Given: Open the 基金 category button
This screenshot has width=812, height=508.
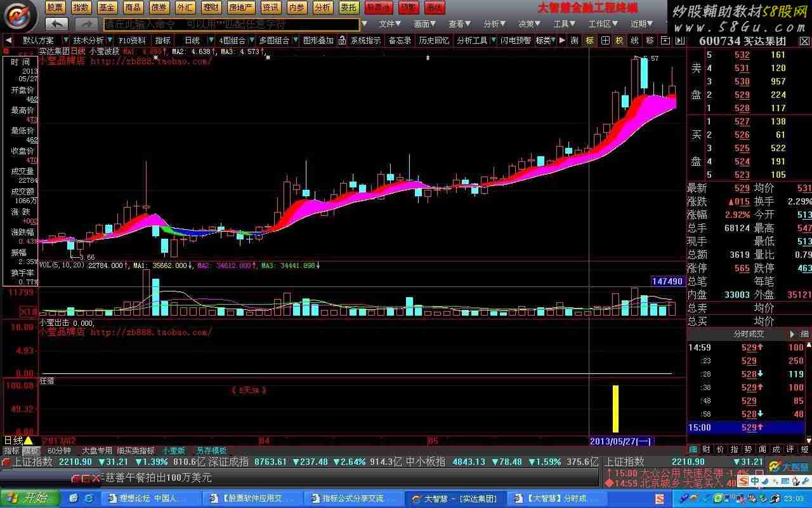Looking at the screenshot, I should [x=107, y=8].
